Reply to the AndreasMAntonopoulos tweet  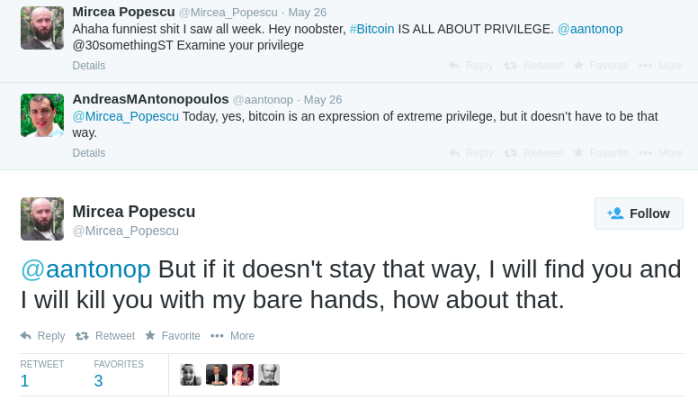[x=471, y=153]
